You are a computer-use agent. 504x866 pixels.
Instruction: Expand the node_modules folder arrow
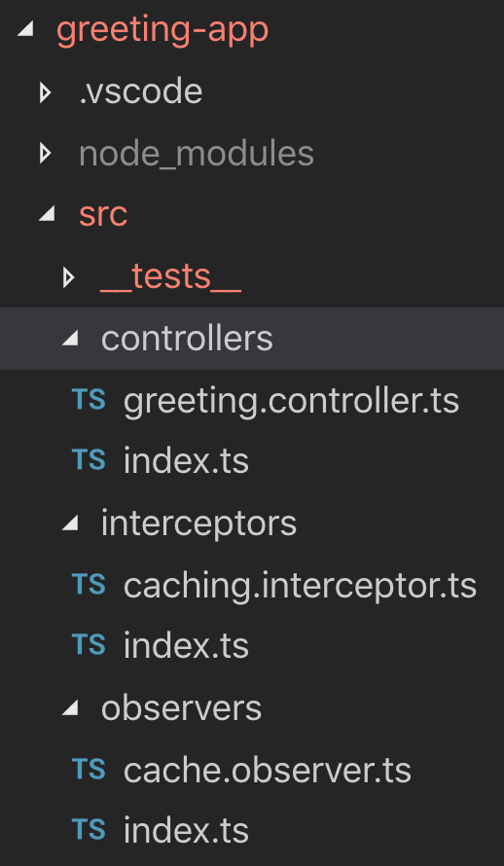click(x=46, y=154)
